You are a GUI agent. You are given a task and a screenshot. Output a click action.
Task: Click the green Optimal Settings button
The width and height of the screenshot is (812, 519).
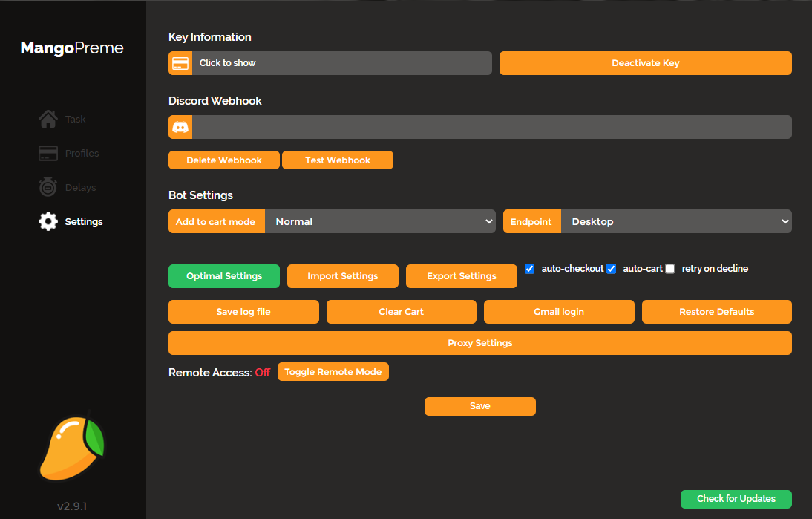click(224, 276)
